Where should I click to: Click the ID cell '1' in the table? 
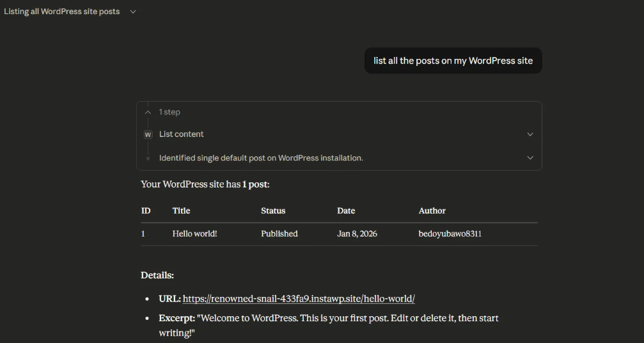pos(143,234)
